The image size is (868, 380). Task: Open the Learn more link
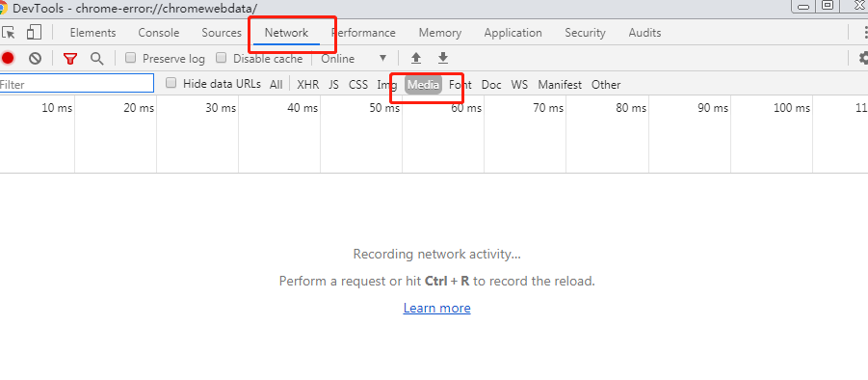coord(436,308)
